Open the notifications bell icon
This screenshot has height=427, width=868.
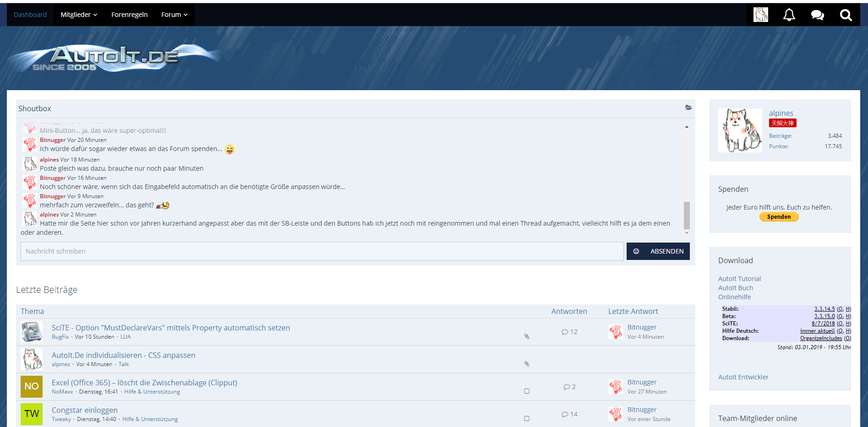pos(789,15)
